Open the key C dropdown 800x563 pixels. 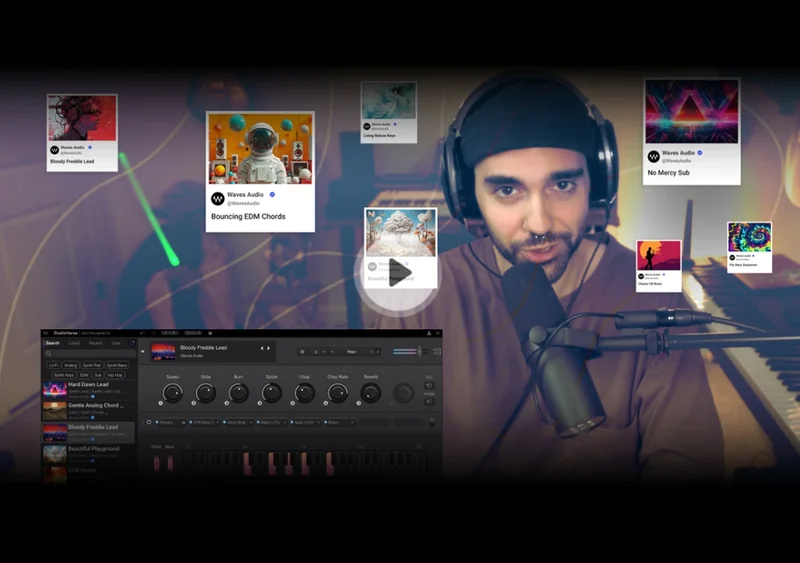click(319, 352)
